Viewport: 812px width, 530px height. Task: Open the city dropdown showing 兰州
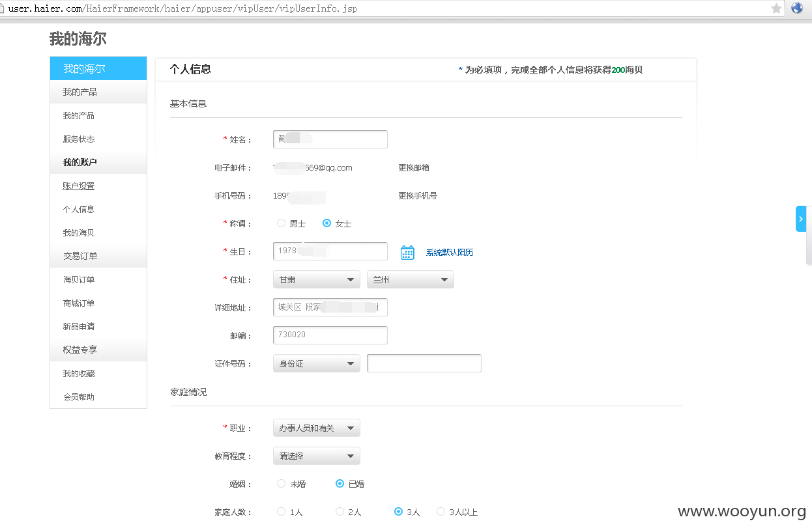(x=411, y=279)
